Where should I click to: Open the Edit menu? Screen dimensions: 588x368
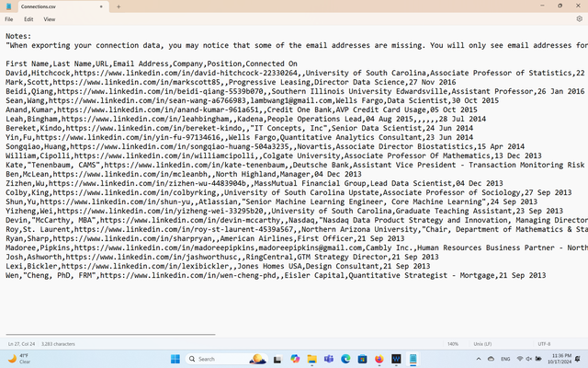coord(28,19)
